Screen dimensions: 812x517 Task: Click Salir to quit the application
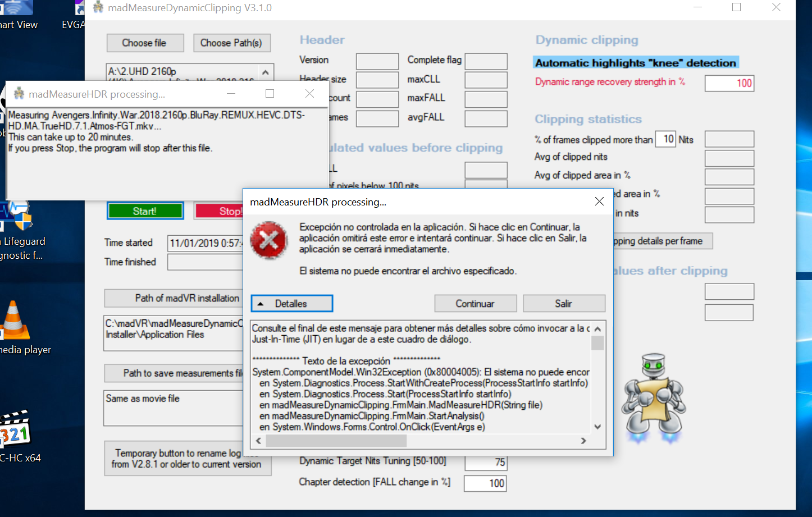point(564,304)
